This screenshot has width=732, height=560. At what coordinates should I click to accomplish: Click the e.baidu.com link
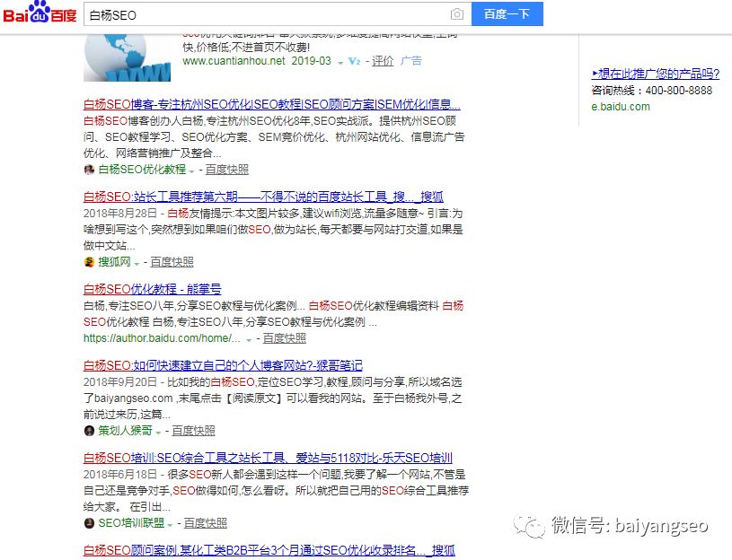(621, 107)
